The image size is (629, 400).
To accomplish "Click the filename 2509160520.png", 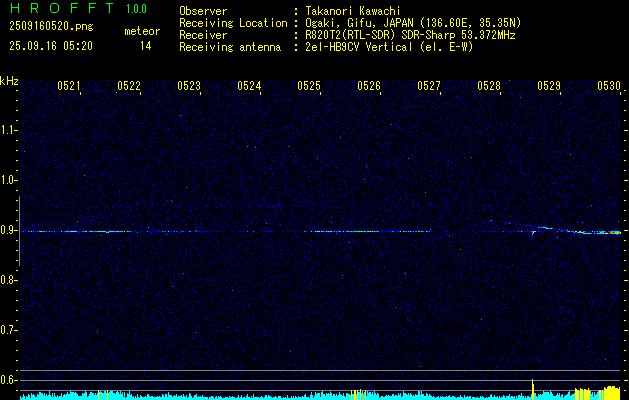I will pos(51,27).
